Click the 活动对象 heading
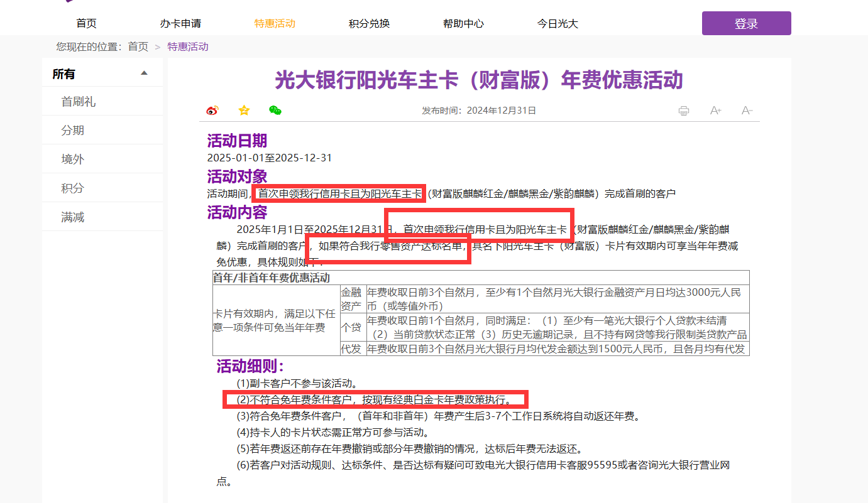Screen dimensions: 868x503 (237, 176)
